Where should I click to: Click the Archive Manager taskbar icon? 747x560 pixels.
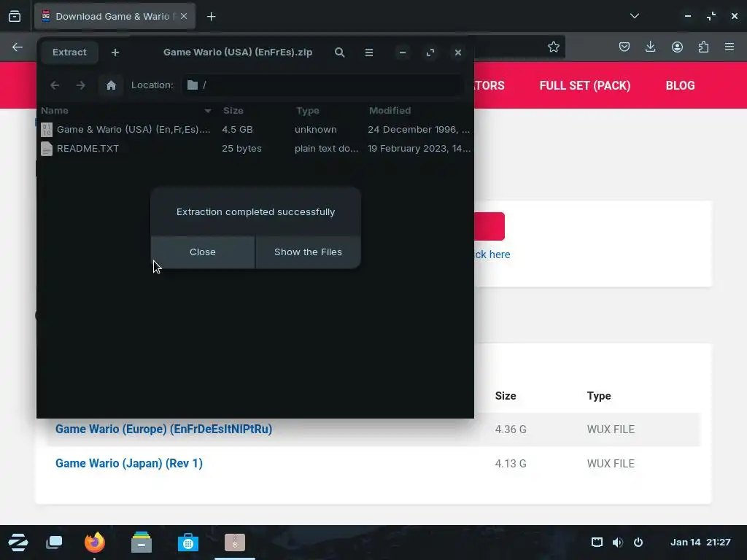pyautogui.click(x=235, y=542)
